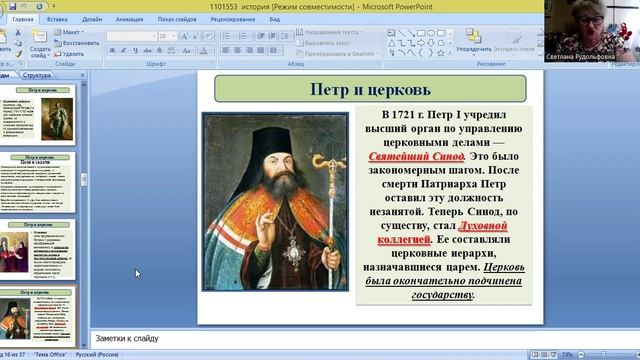Open the font size combo box

coord(167,36)
